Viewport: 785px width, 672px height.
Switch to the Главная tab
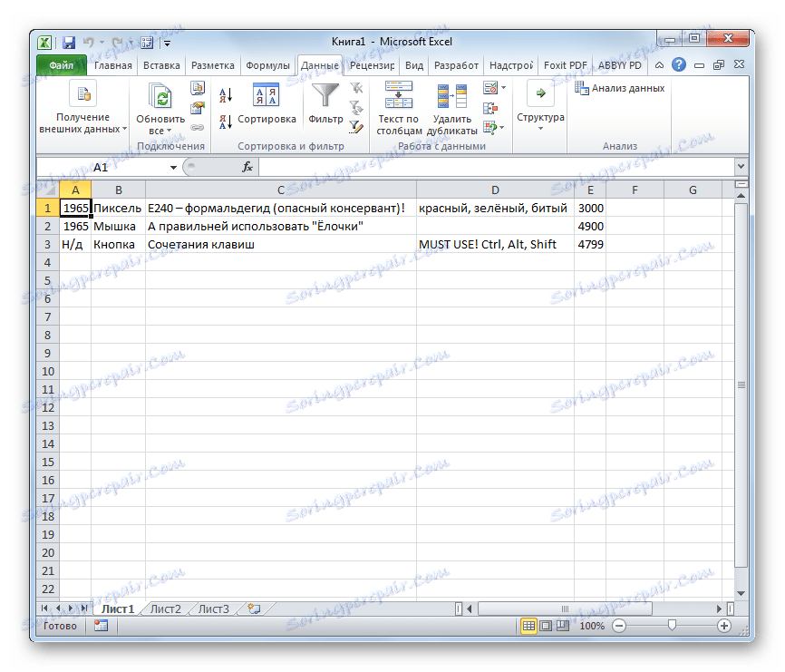pyautogui.click(x=113, y=65)
